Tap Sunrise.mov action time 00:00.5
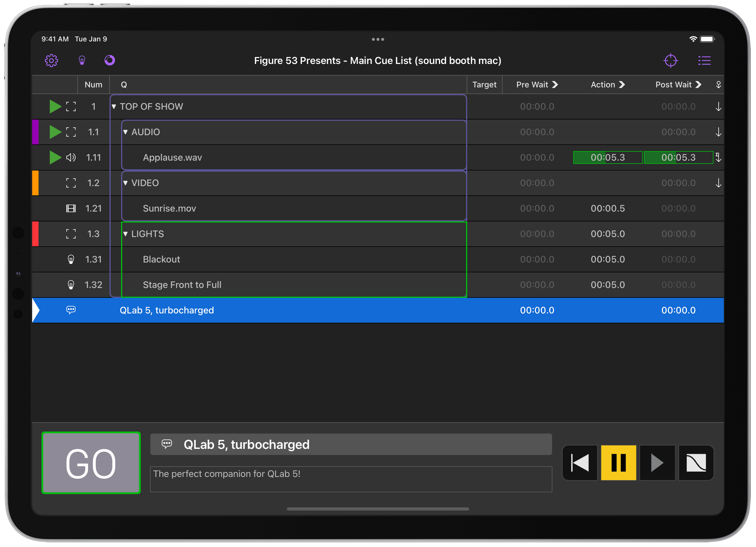This screenshot has height=547, width=756. point(608,209)
